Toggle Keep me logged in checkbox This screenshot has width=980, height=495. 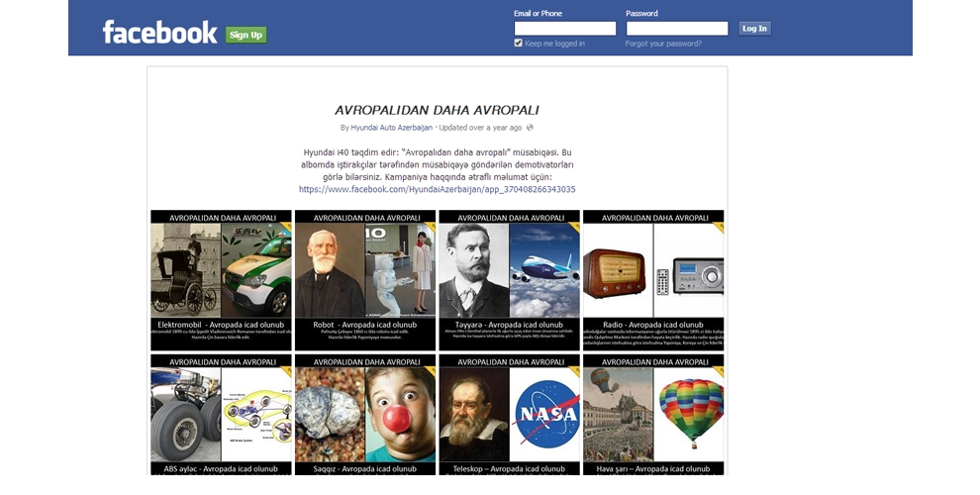click(x=518, y=44)
